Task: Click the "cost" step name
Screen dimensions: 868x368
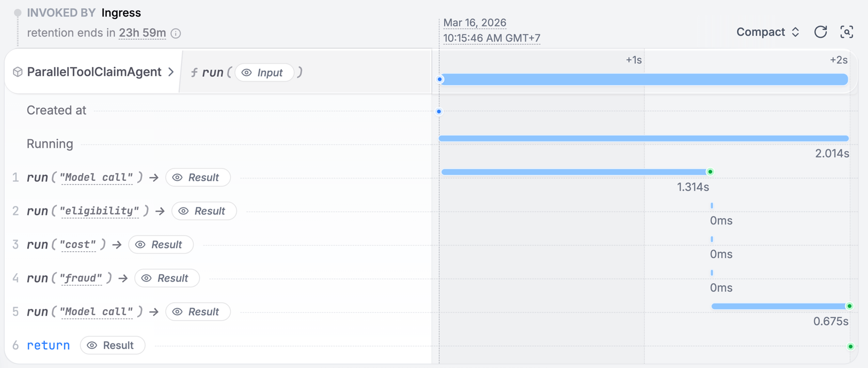Action: (x=78, y=245)
